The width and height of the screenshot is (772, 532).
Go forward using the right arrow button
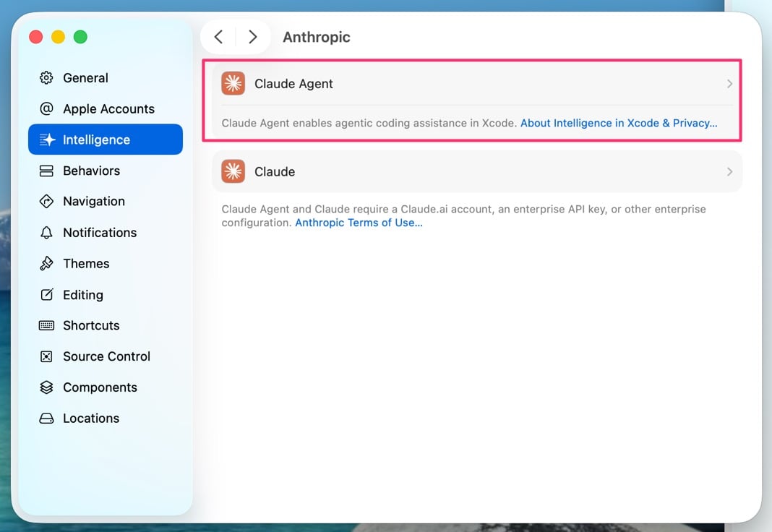(x=252, y=37)
